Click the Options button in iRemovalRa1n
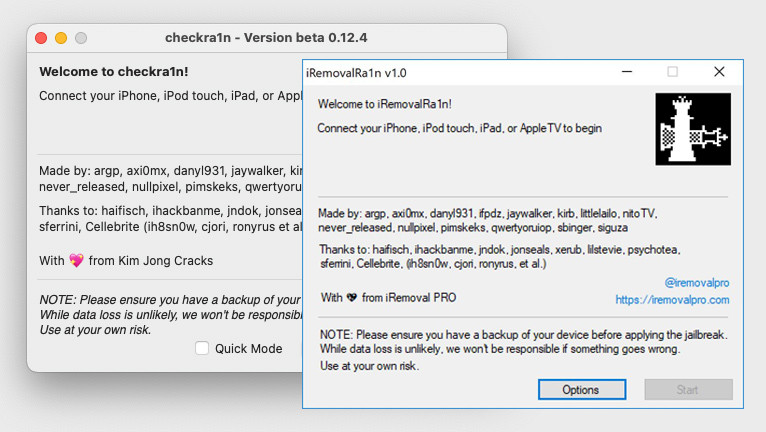The width and height of the screenshot is (766, 432). coord(582,389)
